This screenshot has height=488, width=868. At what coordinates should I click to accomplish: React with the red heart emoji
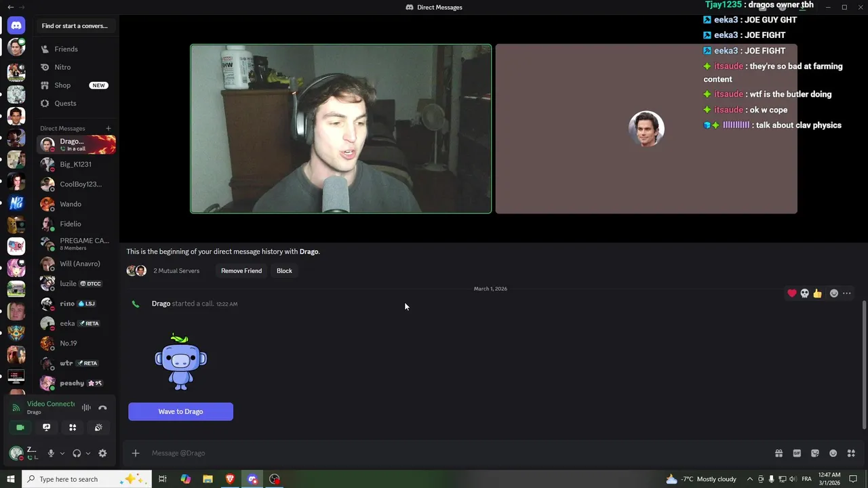[791, 293]
